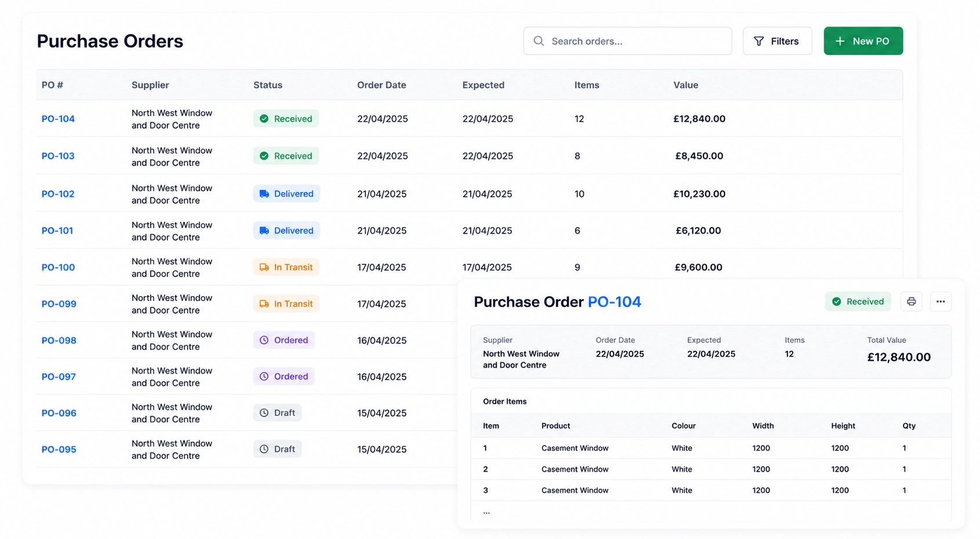The width and height of the screenshot is (980, 539).
Task: Click the Qty column header in Order Items
Action: click(x=909, y=426)
